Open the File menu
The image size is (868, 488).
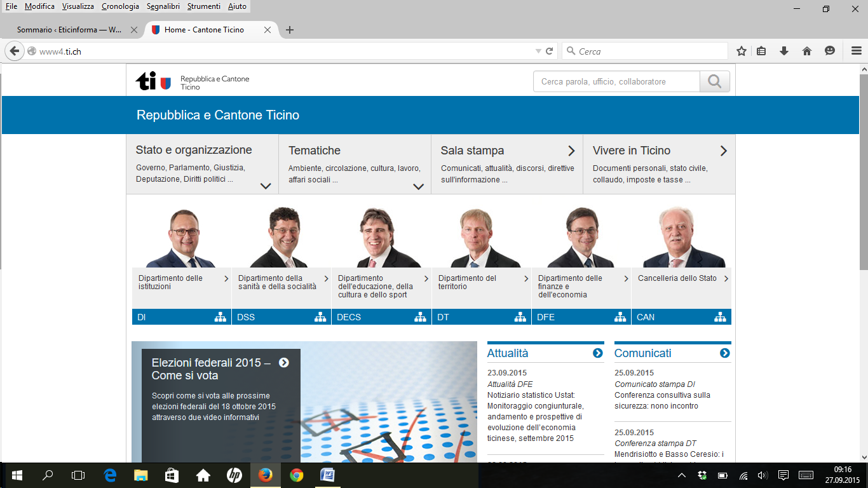(x=11, y=6)
